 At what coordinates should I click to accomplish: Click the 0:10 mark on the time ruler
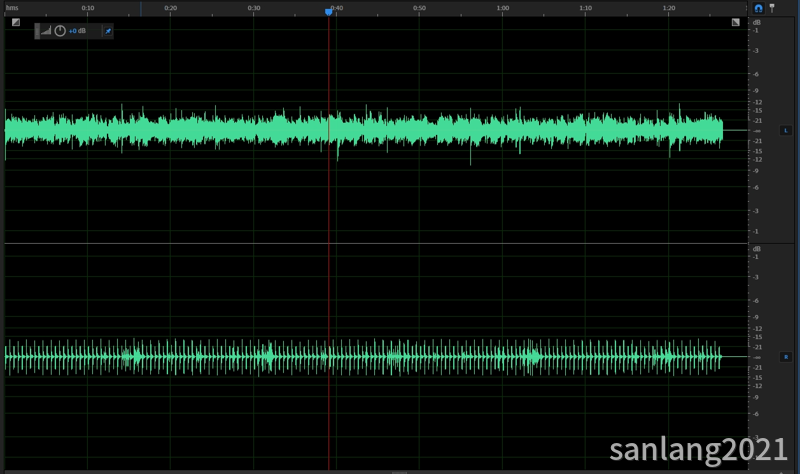tap(88, 8)
